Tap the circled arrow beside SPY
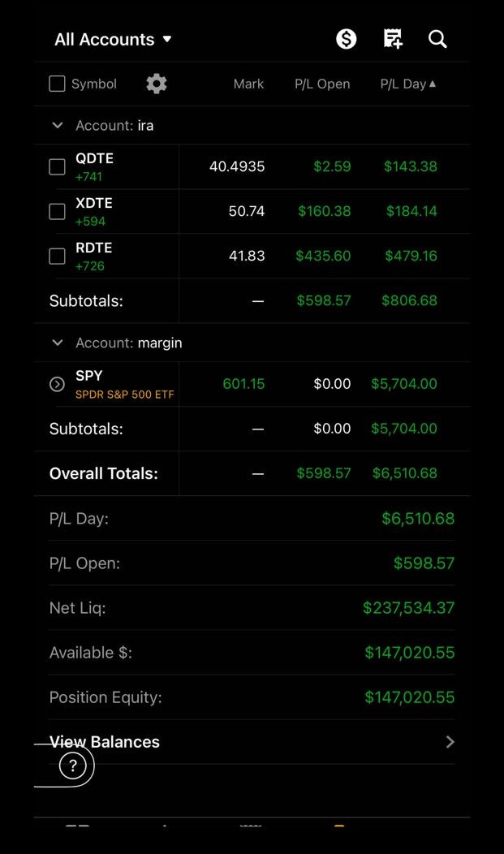The image size is (504, 854). tap(57, 385)
